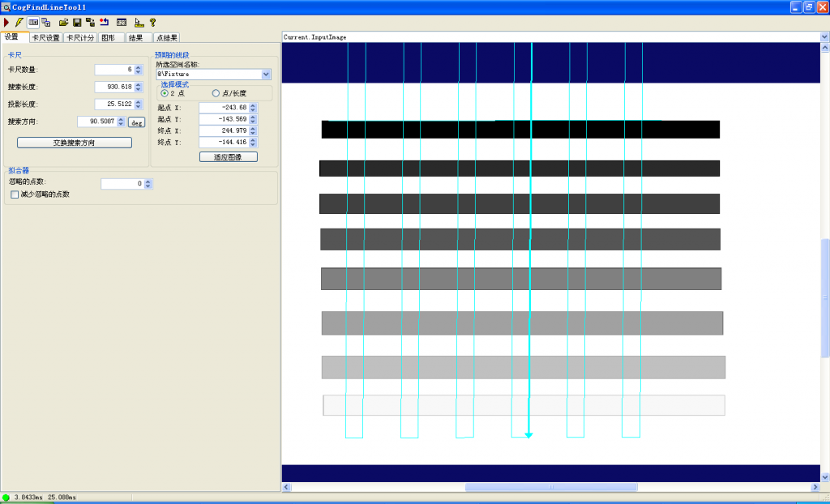The width and height of the screenshot is (830, 504).
Task: Toggle electric mode lightning bolt icon
Action: click(x=19, y=22)
